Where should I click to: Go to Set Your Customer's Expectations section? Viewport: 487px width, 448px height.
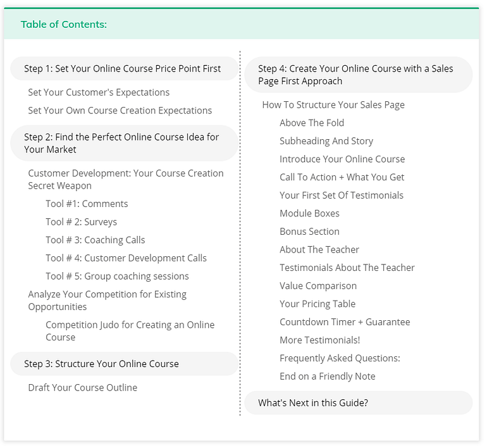(x=99, y=92)
